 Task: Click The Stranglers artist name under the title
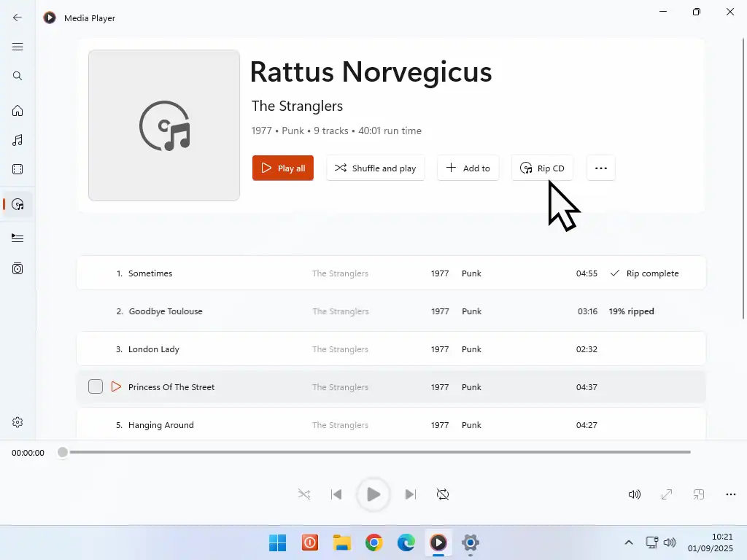[298, 106]
